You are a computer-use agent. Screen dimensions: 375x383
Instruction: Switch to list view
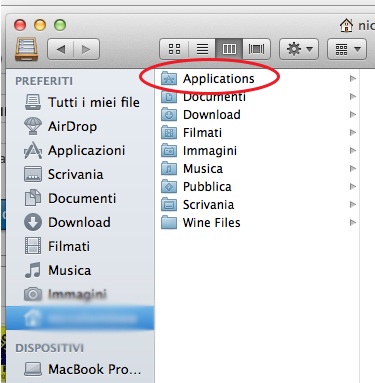[202, 49]
